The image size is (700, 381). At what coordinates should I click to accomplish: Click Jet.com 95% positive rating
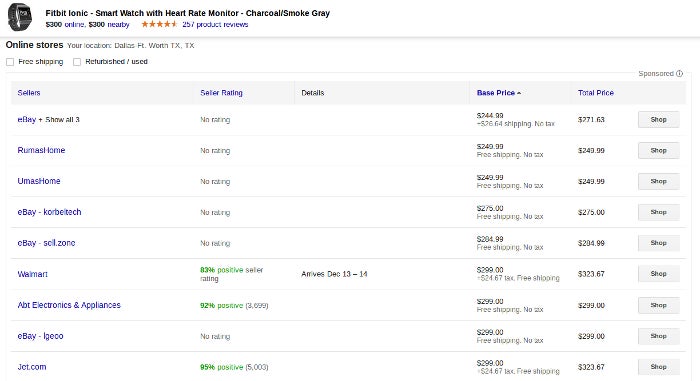(x=234, y=367)
